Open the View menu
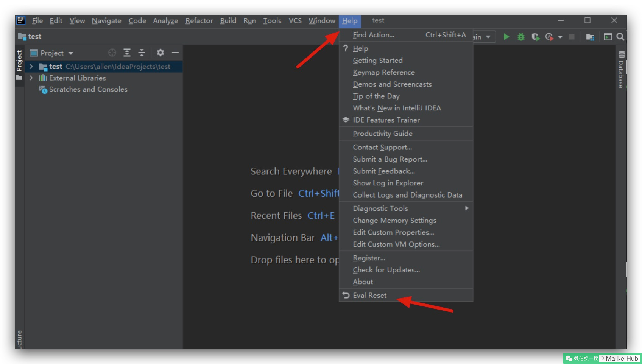This screenshot has height=364, width=642. [77, 21]
